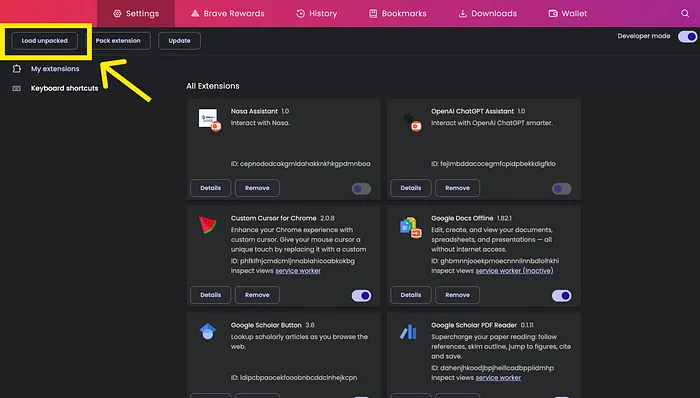Click the Google Docs Offline icon
This screenshot has height=398, width=700.
[x=411, y=228]
